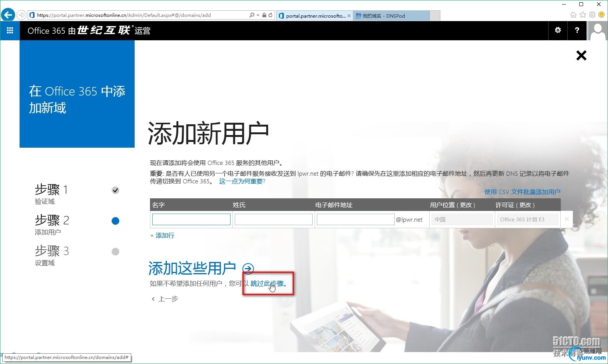Viewport: 608px width, 364px height.
Task: Click the 姓氏 last name input field
Action: pyautogui.click(x=274, y=219)
